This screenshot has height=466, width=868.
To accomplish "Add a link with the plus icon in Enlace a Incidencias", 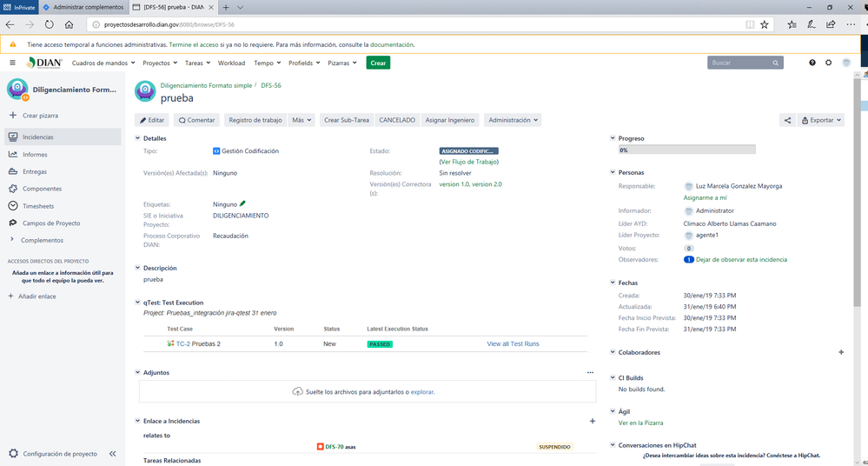I will tap(593, 421).
